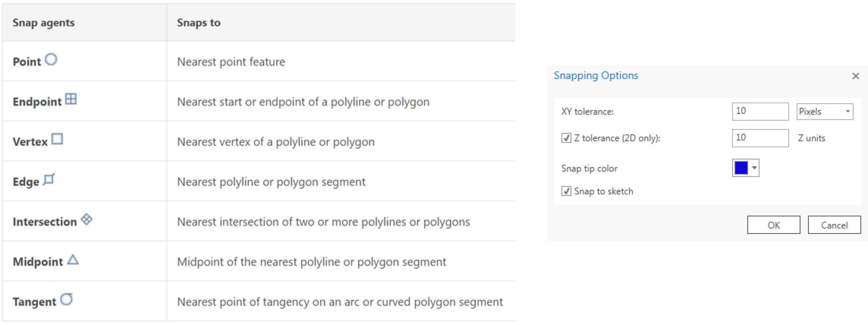The image size is (868, 325).
Task: Click the Intersection snap agent icon
Action: pos(87,218)
